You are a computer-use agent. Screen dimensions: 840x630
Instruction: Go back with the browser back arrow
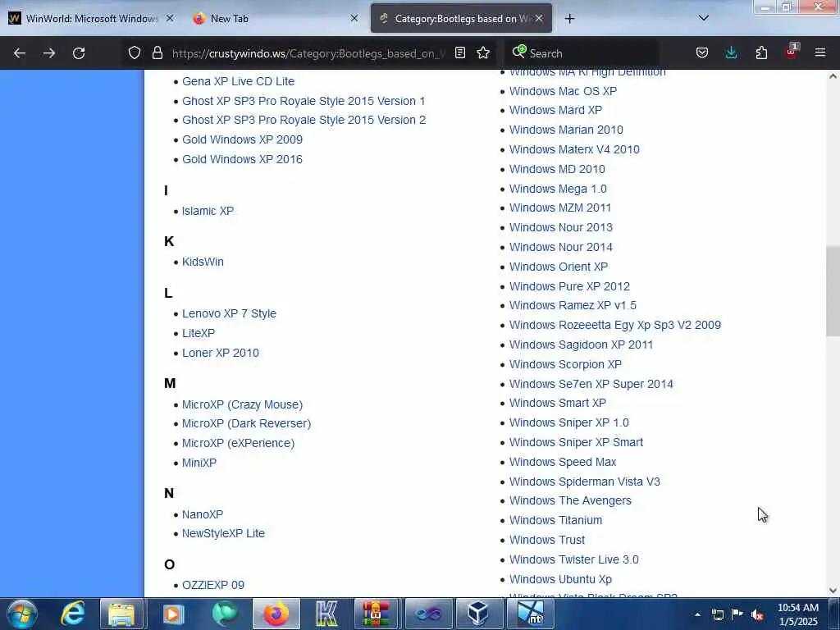20,53
